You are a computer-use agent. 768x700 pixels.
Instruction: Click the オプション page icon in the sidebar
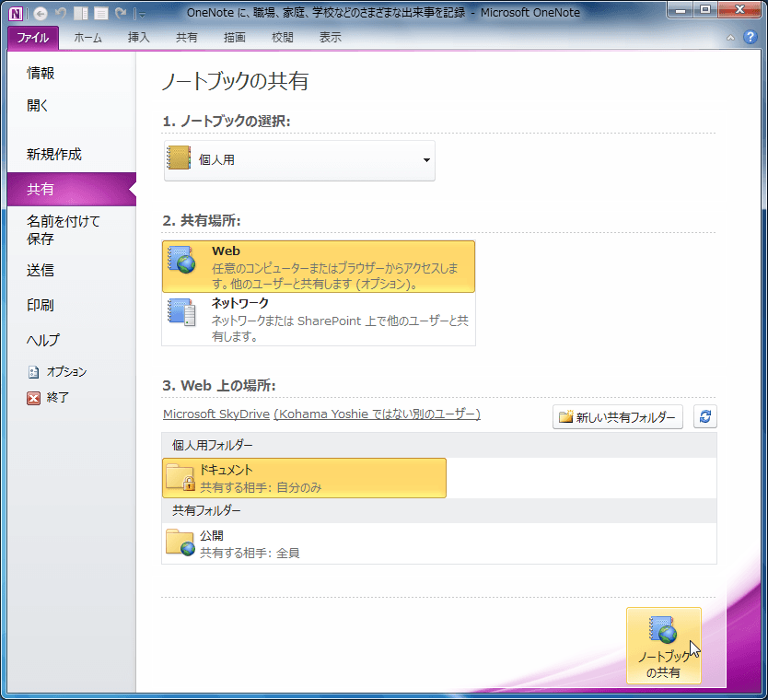33,372
